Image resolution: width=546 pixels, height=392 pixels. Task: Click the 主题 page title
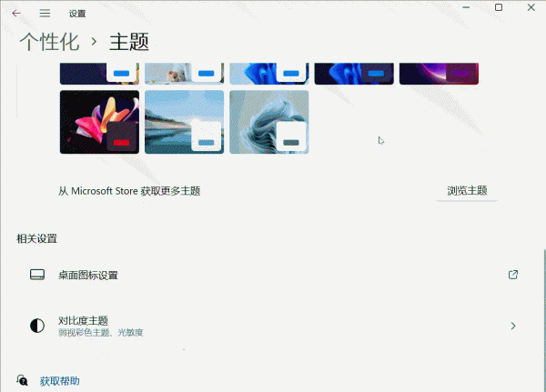click(x=129, y=42)
